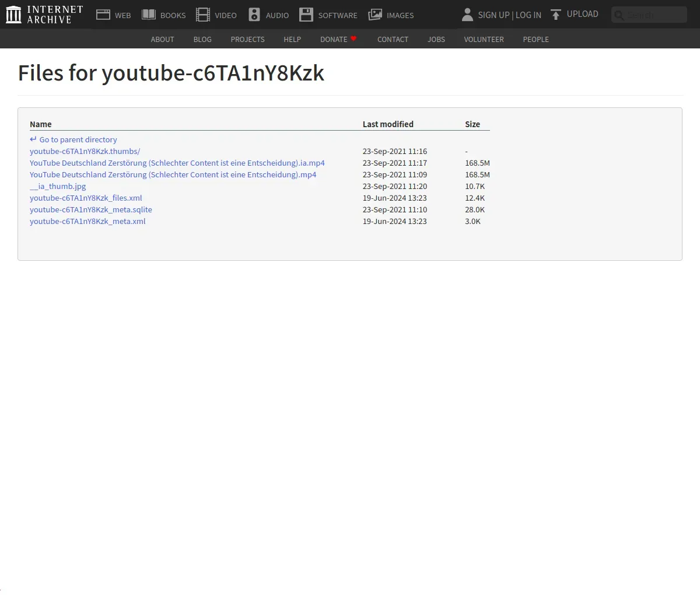Select date 23-Sep-2021 11:09
Image resolution: width=700 pixels, height=595 pixels.
click(x=395, y=174)
